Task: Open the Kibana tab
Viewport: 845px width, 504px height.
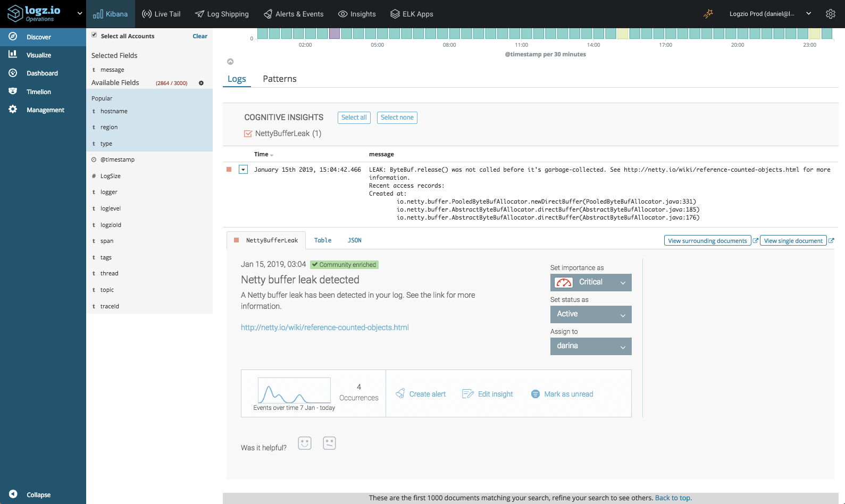Action: point(111,14)
